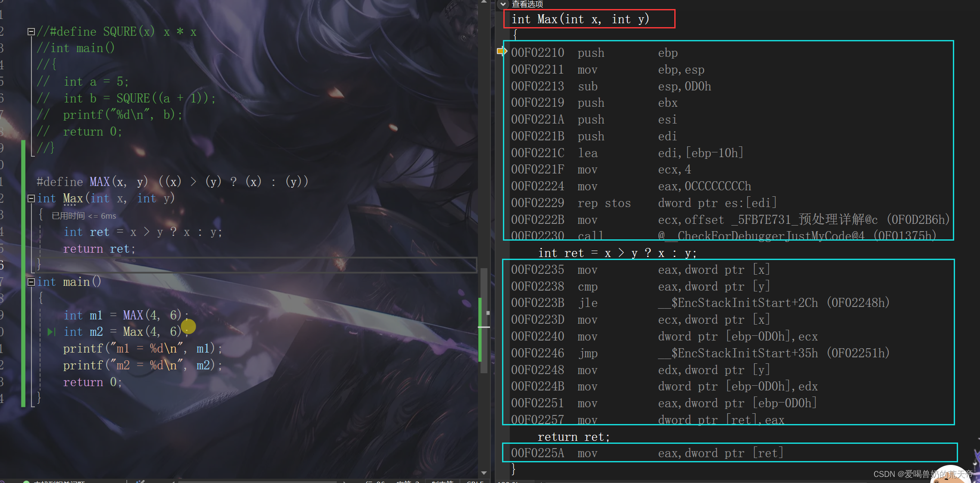This screenshot has width=980, height=483.
Task: Select disassembly row 00F02219 push ebx
Action: (x=595, y=102)
